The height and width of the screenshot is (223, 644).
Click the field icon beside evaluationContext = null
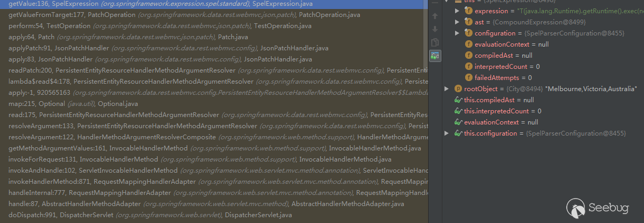[468, 44]
